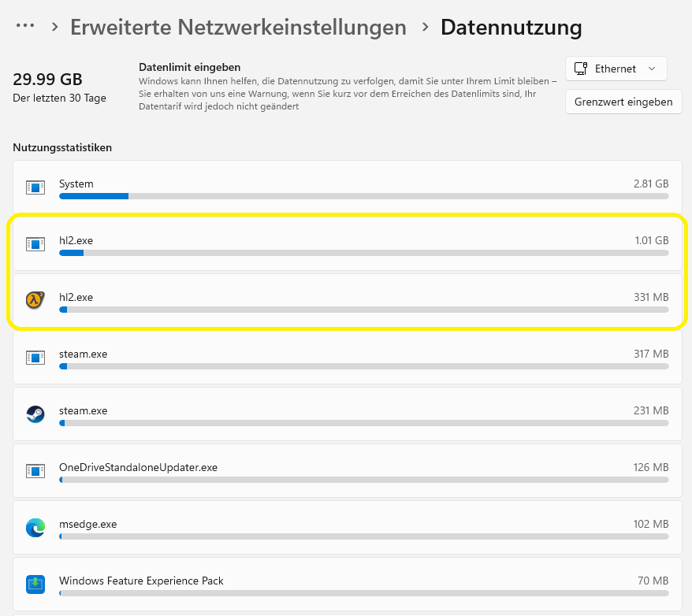This screenshot has height=616, width=692.
Task: Navigate back via Erweiterte Netzwerkeinstellungen breadcrumb
Action: click(238, 26)
